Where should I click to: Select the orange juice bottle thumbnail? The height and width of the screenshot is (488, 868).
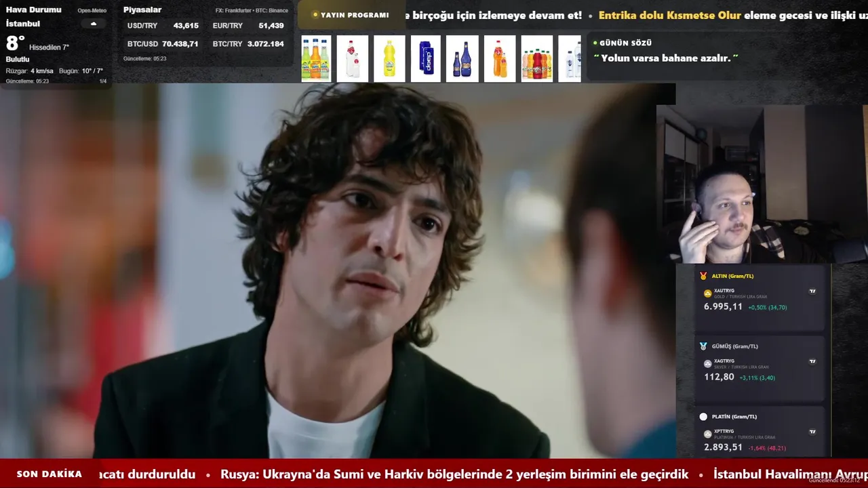500,59
